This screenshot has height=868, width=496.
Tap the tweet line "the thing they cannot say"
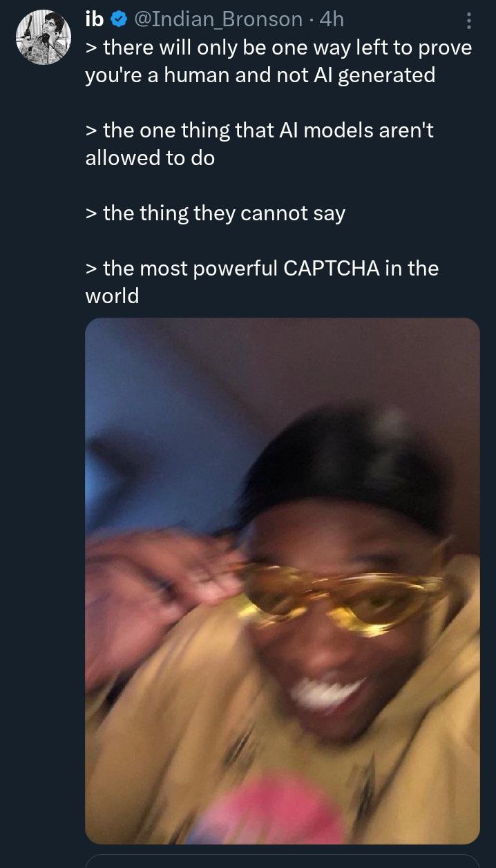pyautogui.click(x=215, y=213)
